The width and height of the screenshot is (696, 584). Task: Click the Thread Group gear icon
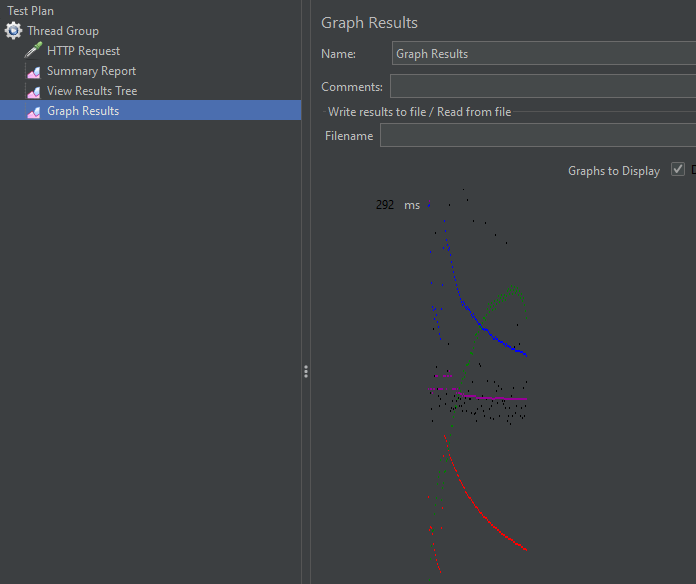(x=13, y=31)
